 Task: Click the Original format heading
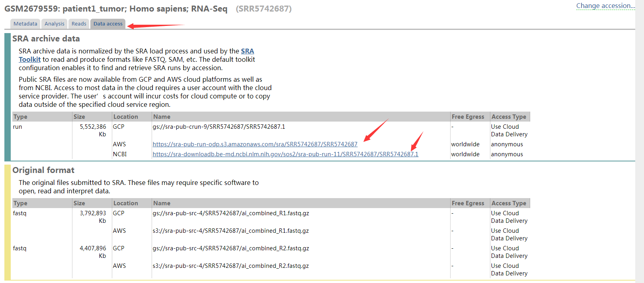coord(43,170)
